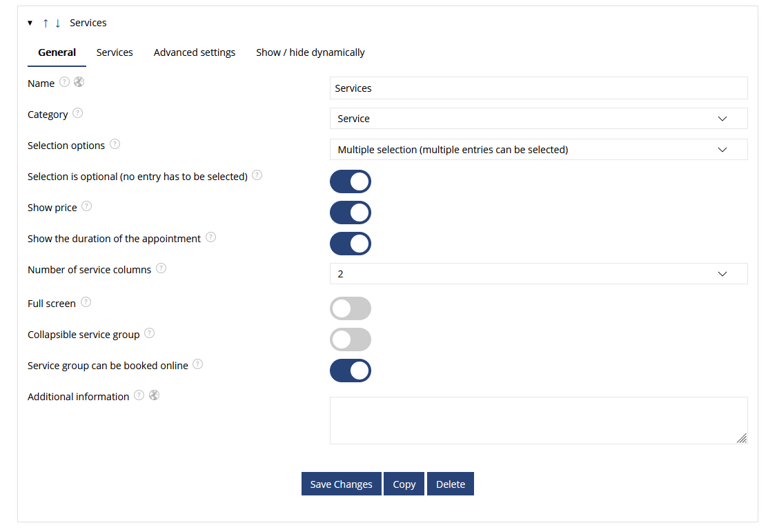Click the Services section header title
768x532 pixels.
[x=88, y=23]
